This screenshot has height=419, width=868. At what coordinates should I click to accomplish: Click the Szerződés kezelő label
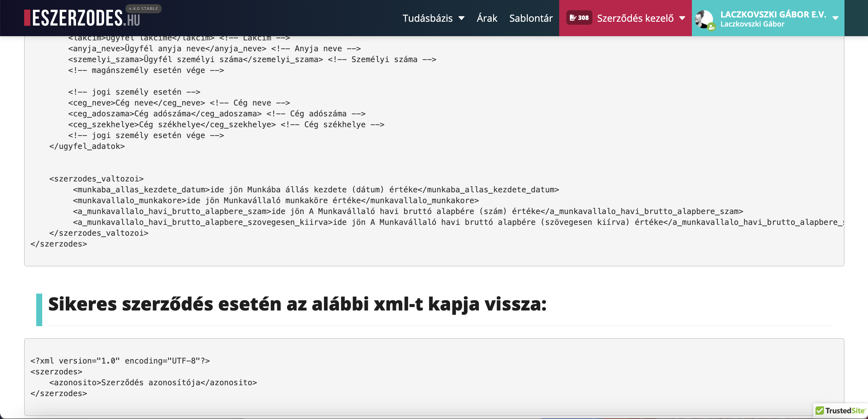(635, 18)
